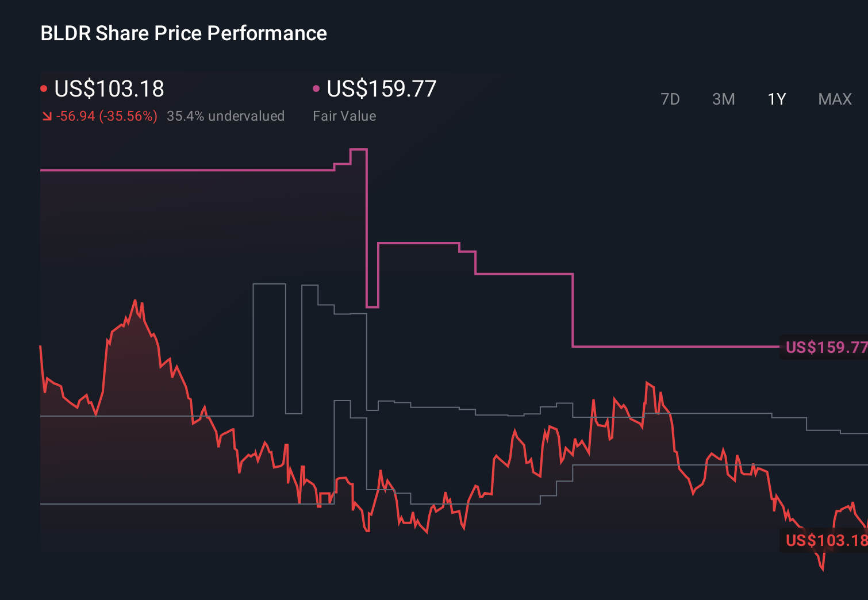Toggle the share price series visibility
The width and height of the screenshot is (868, 600).
click(x=109, y=89)
